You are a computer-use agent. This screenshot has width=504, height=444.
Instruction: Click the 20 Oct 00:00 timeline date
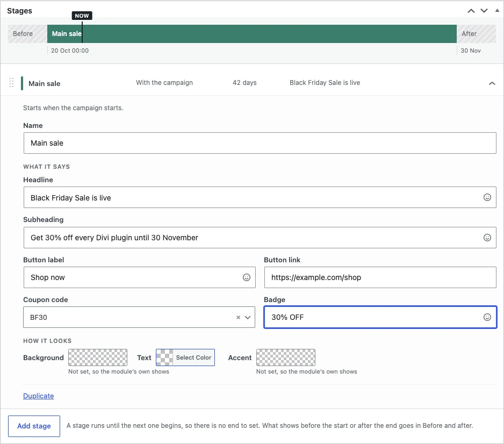coord(70,51)
